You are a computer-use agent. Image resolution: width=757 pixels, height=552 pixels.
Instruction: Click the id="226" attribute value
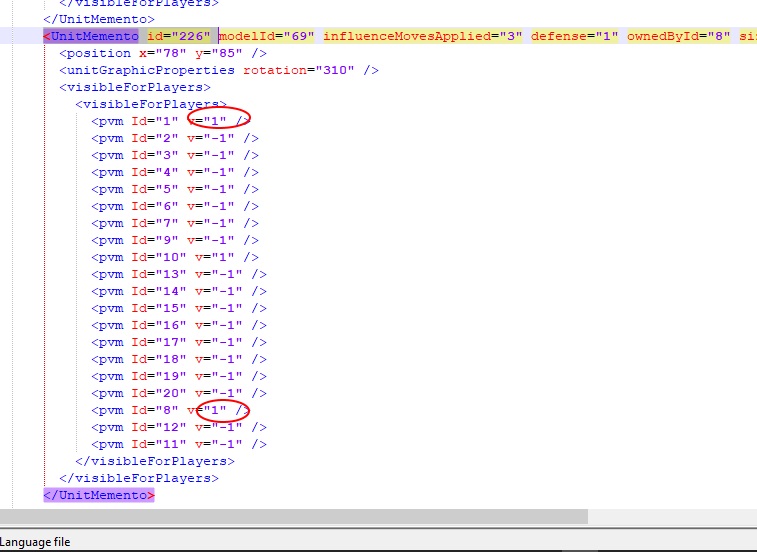tap(191, 36)
